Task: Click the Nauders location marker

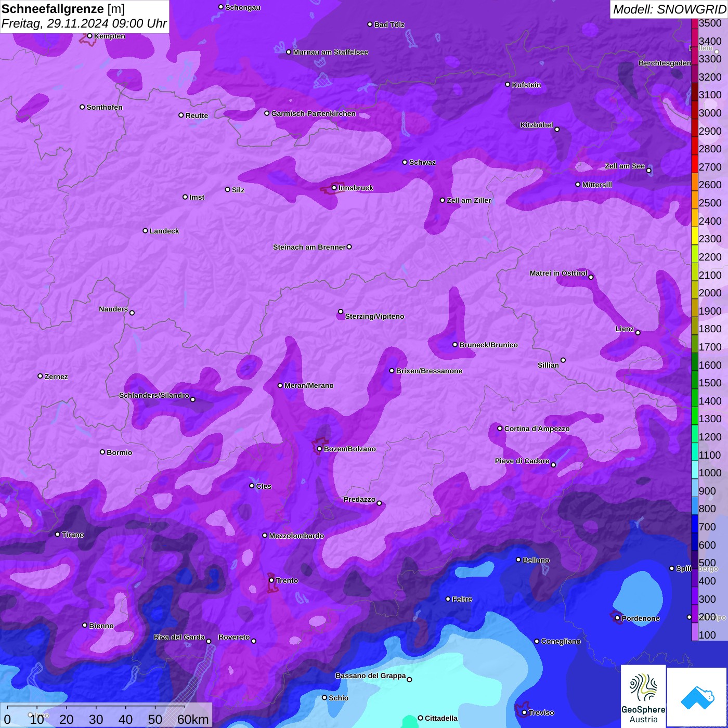Action: coord(132,313)
